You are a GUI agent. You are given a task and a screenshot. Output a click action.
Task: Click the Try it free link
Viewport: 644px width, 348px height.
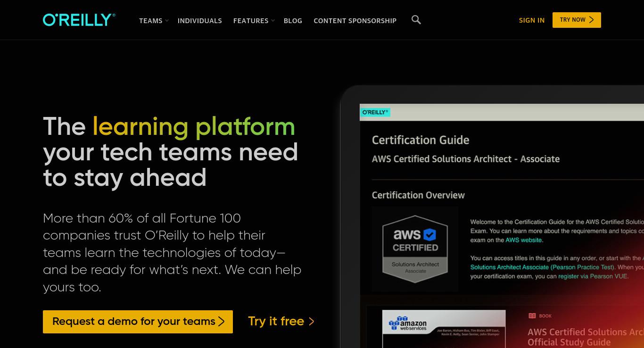click(x=281, y=321)
